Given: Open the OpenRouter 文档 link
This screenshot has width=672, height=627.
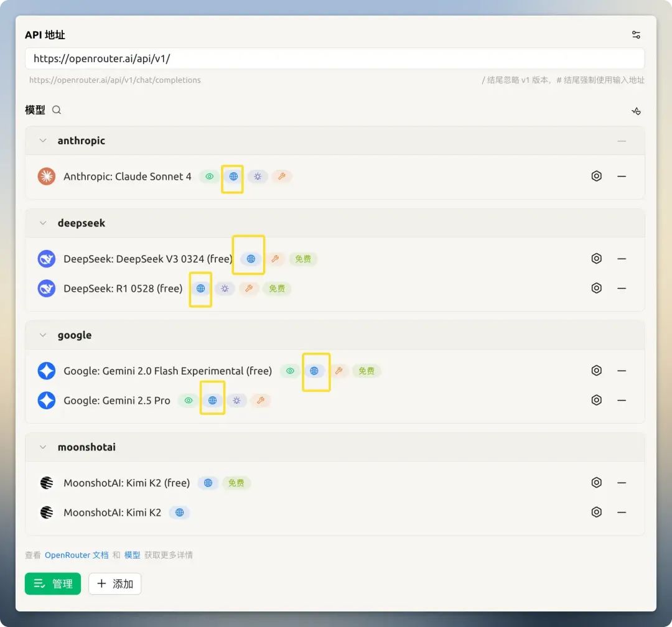Looking at the screenshot, I should tap(77, 555).
